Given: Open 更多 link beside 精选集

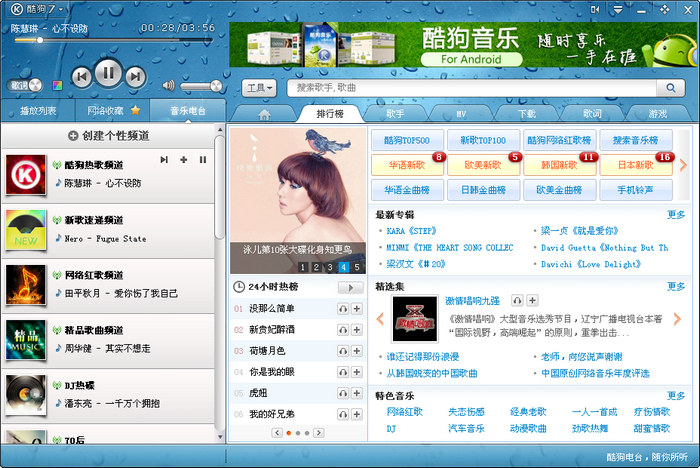Looking at the screenshot, I should pos(676,287).
